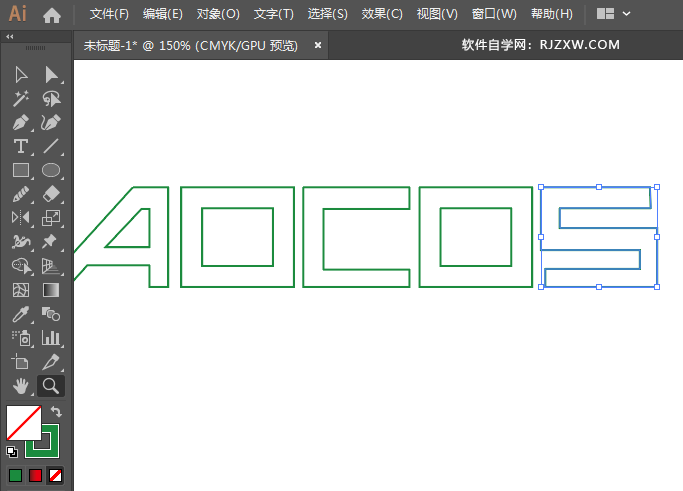The width and height of the screenshot is (683, 491).
Task: Select the Selection tool (black arrow outline)
Action: point(21,75)
